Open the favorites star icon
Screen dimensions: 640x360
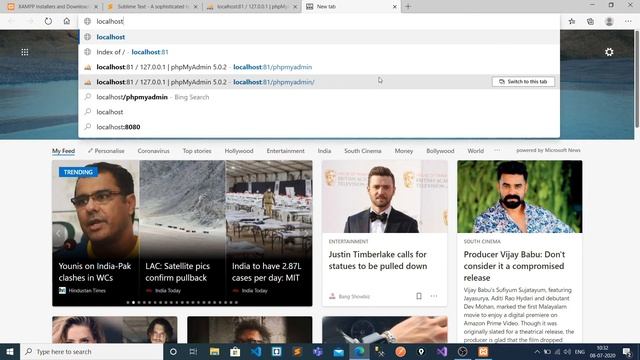click(572, 21)
